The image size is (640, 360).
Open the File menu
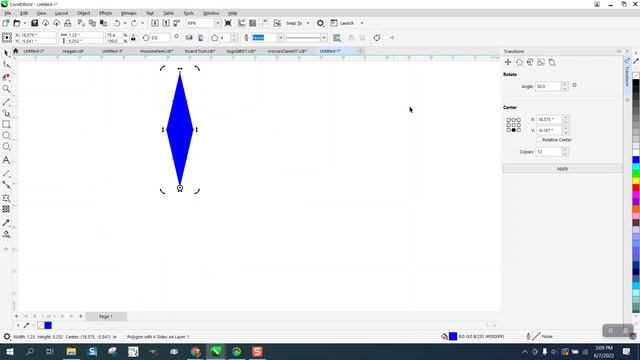coord(7,13)
